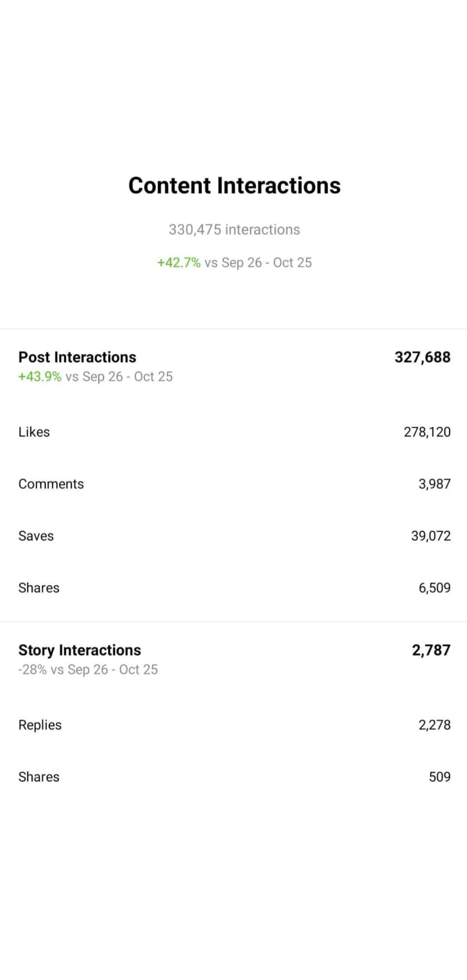
Task: Select the Saves row label
Action: pos(36,536)
